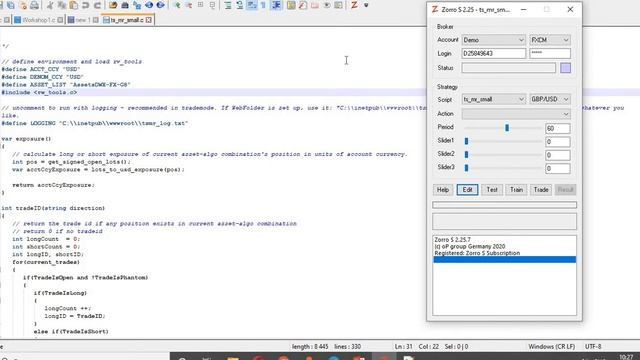Click the 'Windows (CR LF)' status entry
The height and width of the screenshot is (360, 640).
(x=551, y=347)
